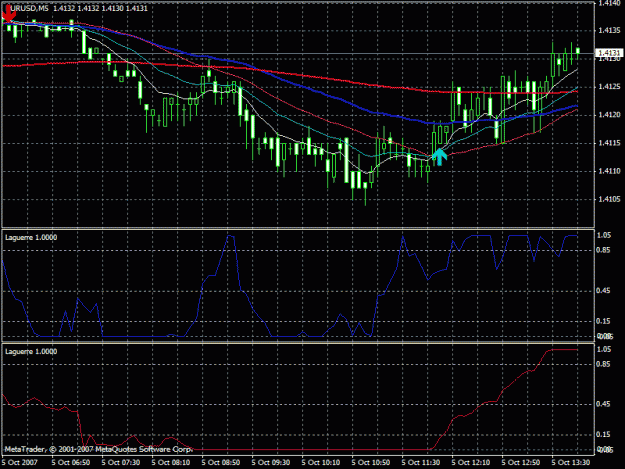Click the 5 Oct 09:30 time label
The height and width of the screenshot is (469, 625).
(271, 463)
